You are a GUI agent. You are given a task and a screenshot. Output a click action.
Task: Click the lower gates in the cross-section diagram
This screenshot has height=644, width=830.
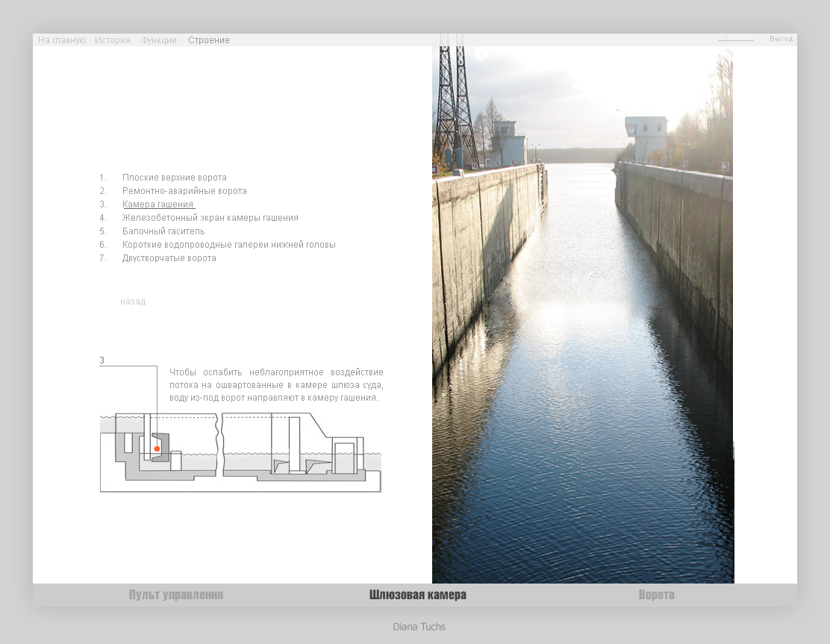343,457
